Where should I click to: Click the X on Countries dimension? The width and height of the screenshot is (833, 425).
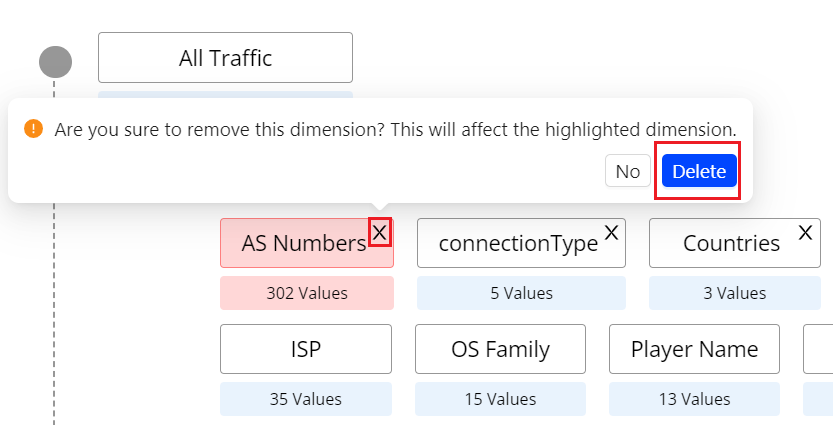tap(805, 232)
